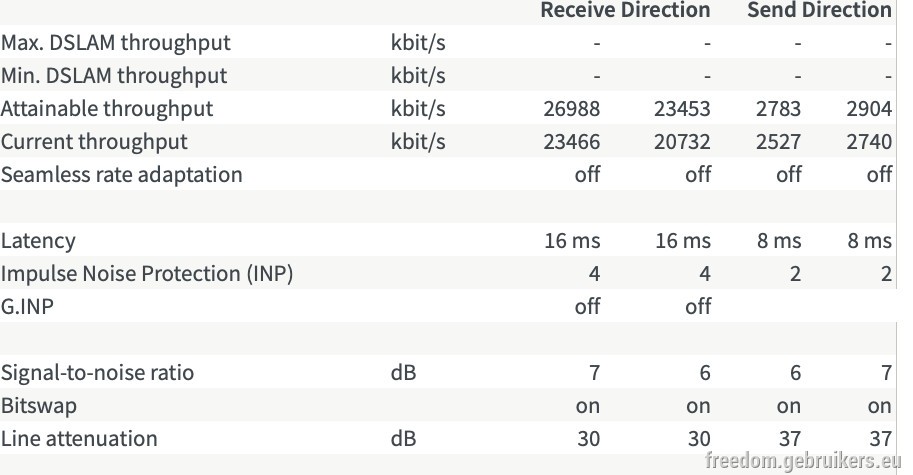The width and height of the screenshot is (913, 475).
Task: Click the G.INP row label
Action: click(27, 307)
